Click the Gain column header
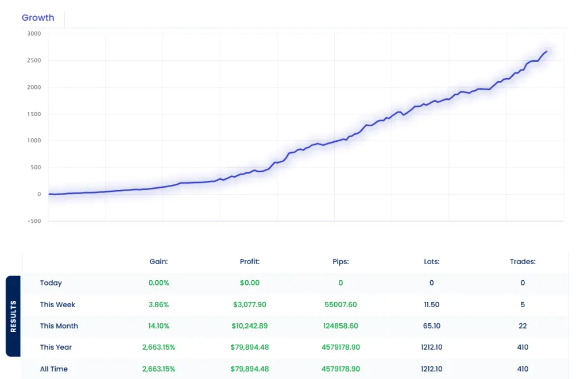 click(158, 261)
